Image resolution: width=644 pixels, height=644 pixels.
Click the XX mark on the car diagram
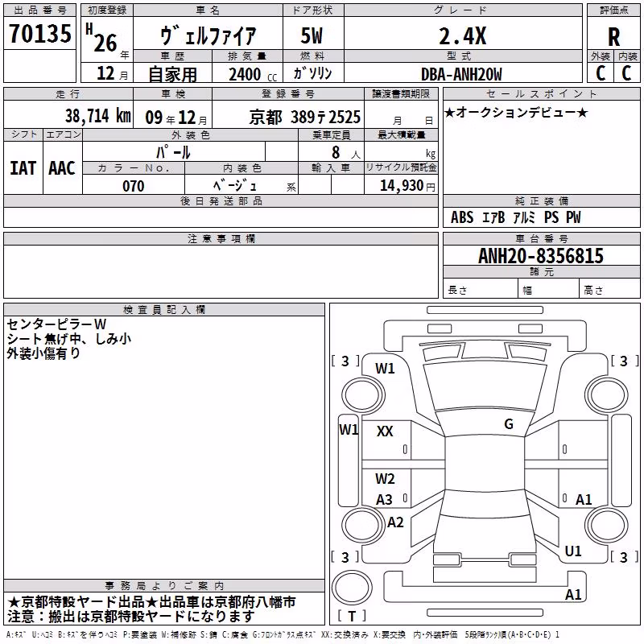[x=385, y=431]
